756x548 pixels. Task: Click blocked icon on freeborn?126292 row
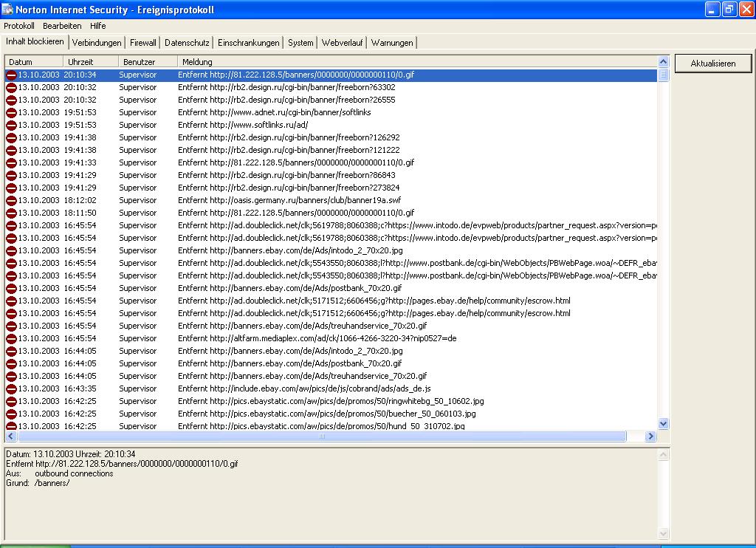pyautogui.click(x=11, y=138)
